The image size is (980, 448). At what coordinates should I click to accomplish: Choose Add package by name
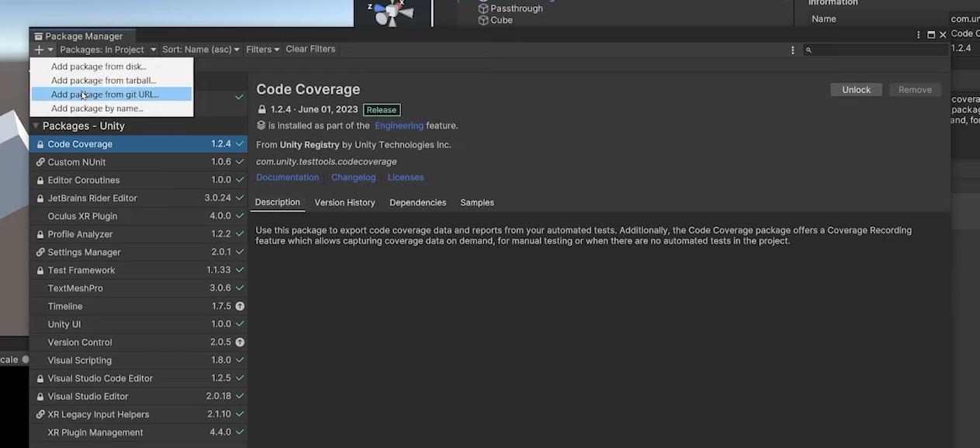[111, 109]
